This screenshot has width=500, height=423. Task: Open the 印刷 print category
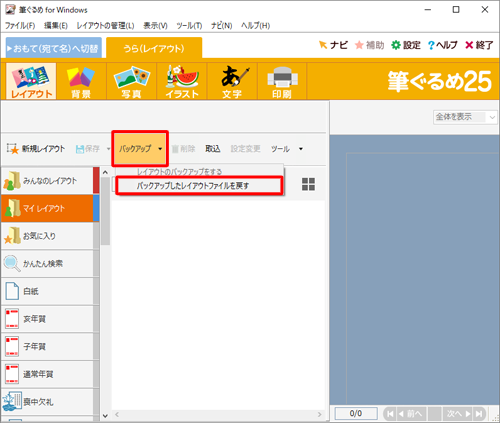click(x=282, y=81)
